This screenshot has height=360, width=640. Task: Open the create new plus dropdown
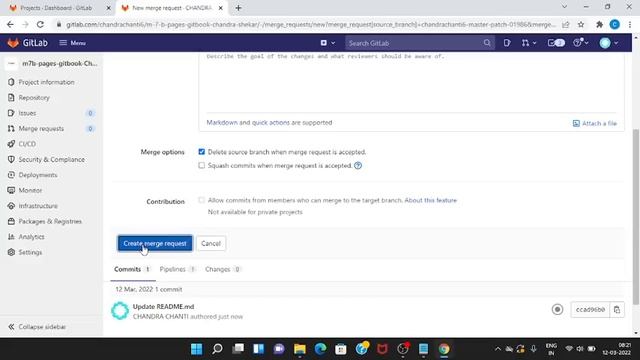pos(328,43)
